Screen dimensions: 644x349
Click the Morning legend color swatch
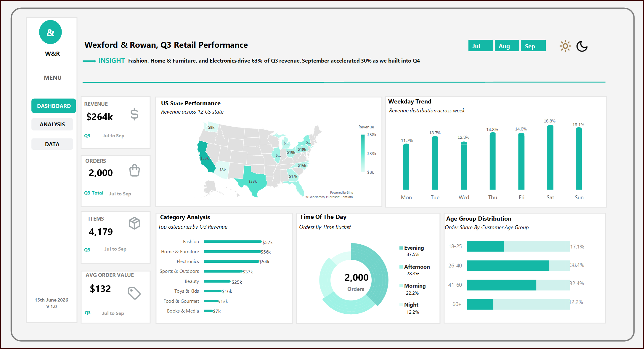click(401, 286)
